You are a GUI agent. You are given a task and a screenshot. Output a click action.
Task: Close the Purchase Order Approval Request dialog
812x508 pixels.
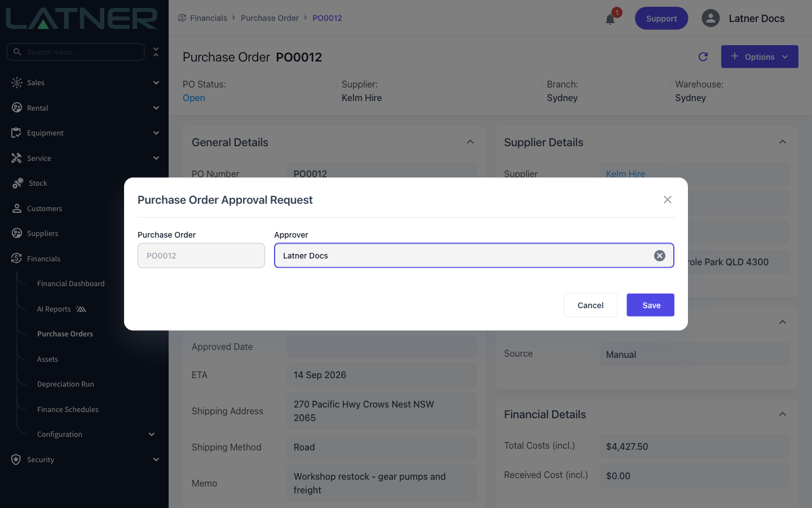click(668, 200)
